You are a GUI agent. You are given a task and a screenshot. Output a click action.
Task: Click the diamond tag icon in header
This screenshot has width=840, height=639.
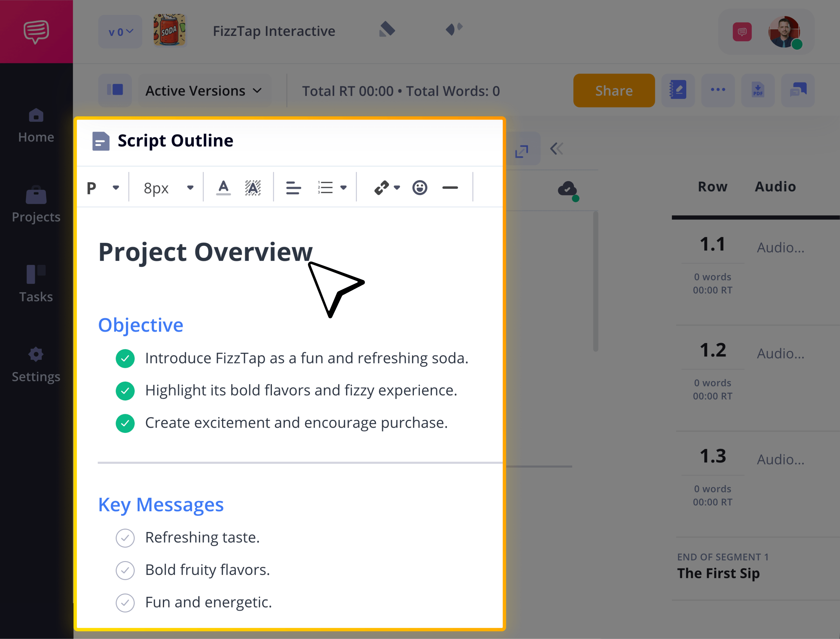387,29
